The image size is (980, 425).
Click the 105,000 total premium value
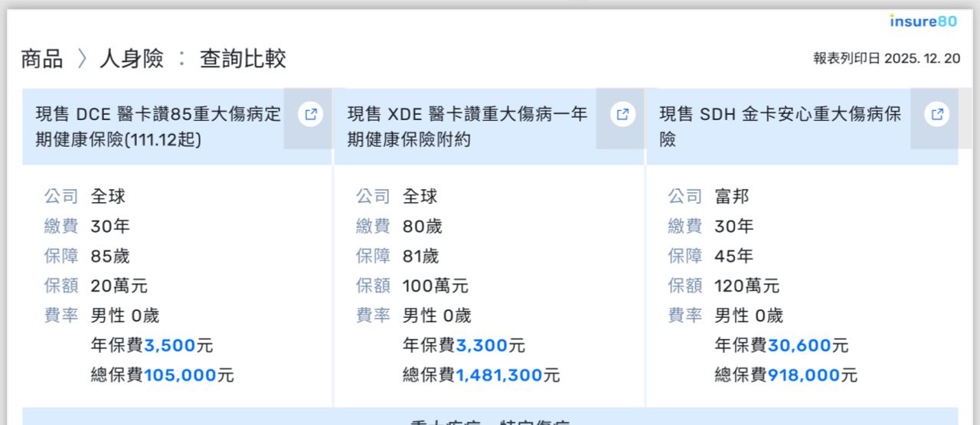180,375
